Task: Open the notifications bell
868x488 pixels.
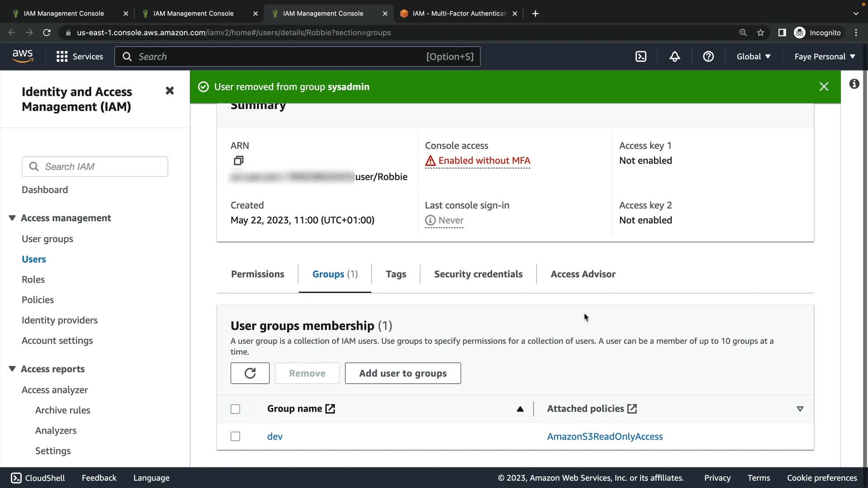Action: [x=675, y=56]
